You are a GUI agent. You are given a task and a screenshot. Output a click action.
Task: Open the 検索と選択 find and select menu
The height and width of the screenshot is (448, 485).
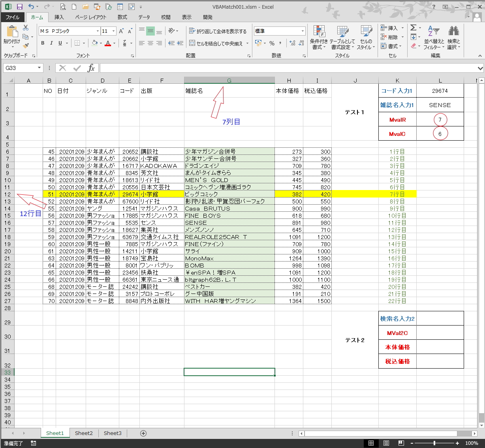click(x=454, y=38)
